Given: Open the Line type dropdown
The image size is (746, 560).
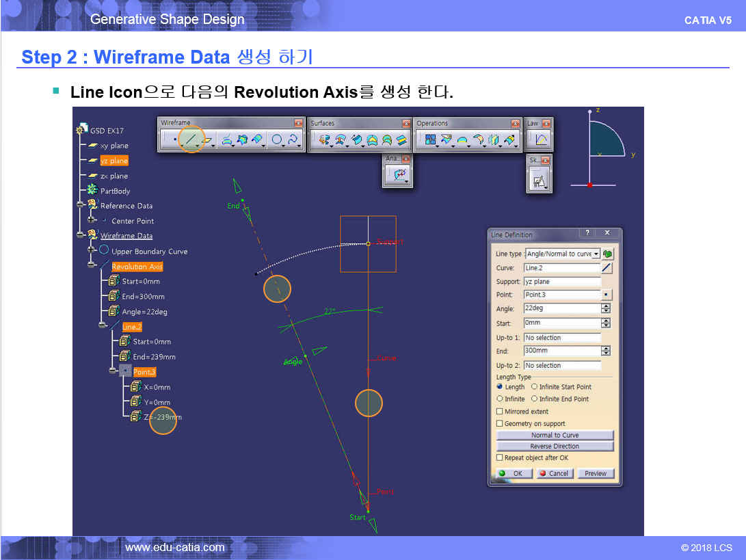Looking at the screenshot, I should click(596, 254).
